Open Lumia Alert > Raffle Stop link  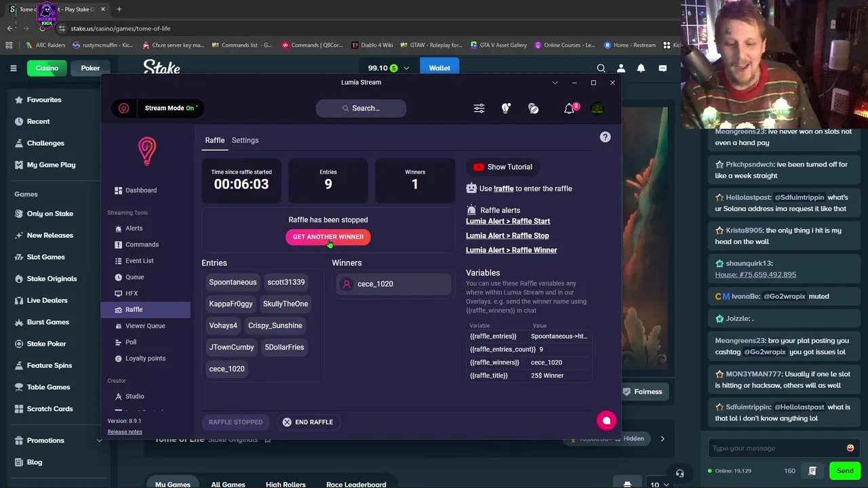(x=507, y=236)
